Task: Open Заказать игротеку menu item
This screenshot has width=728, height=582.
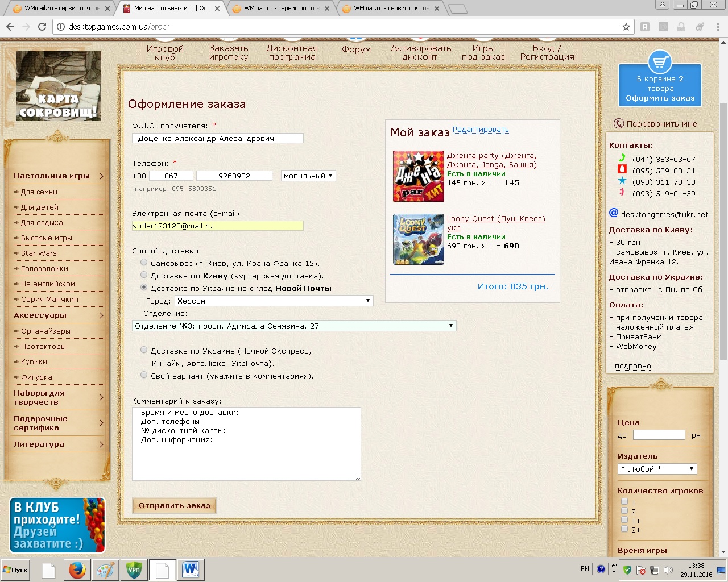Action: tap(229, 53)
